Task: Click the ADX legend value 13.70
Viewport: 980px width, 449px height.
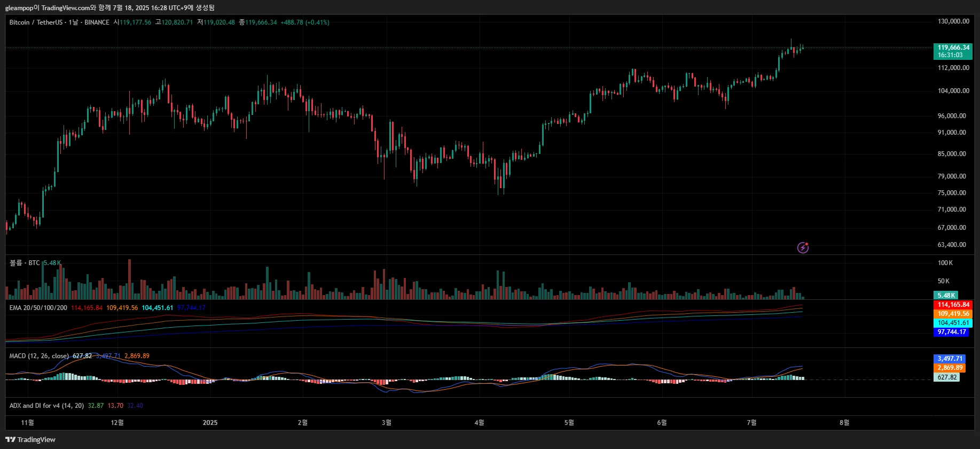Action: coord(115,406)
